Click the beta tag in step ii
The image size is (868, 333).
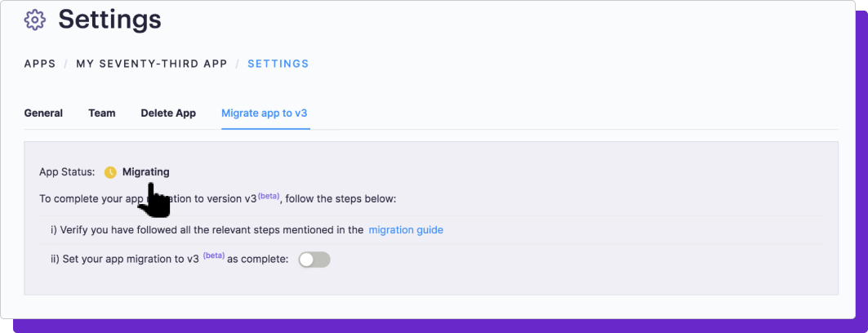click(214, 255)
